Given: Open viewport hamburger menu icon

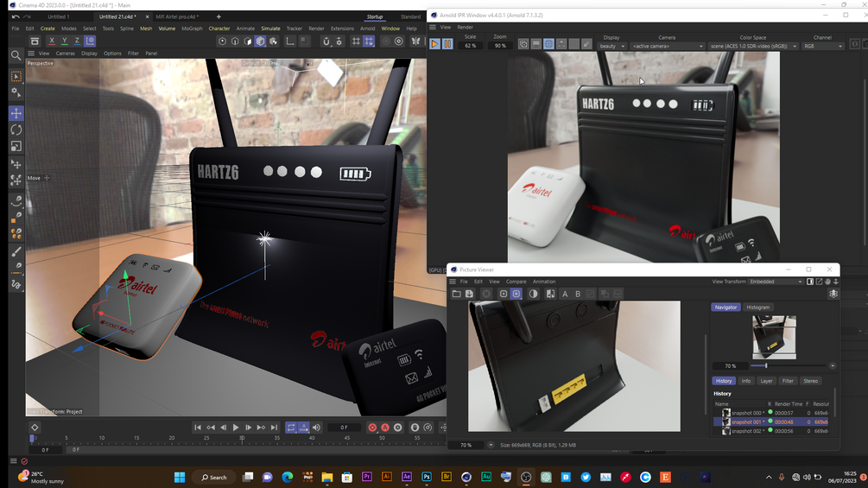Looking at the screenshot, I should tap(31, 54).
